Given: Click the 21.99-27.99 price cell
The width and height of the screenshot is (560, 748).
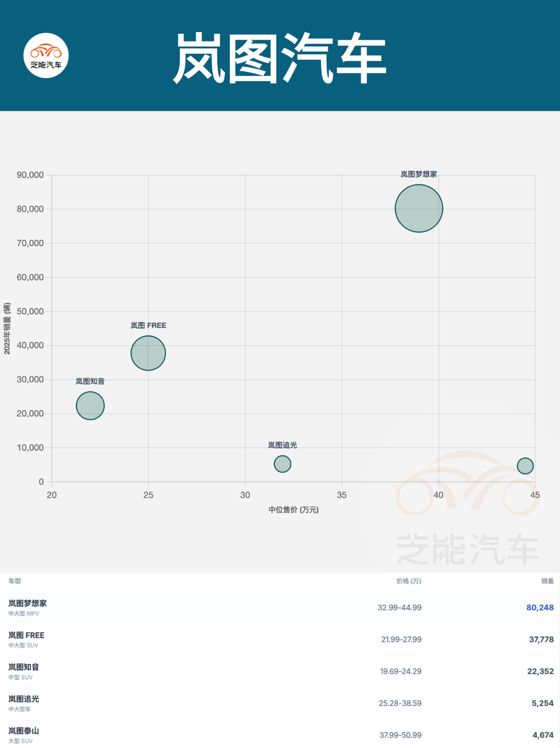Looking at the screenshot, I should [x=401, y=639].
